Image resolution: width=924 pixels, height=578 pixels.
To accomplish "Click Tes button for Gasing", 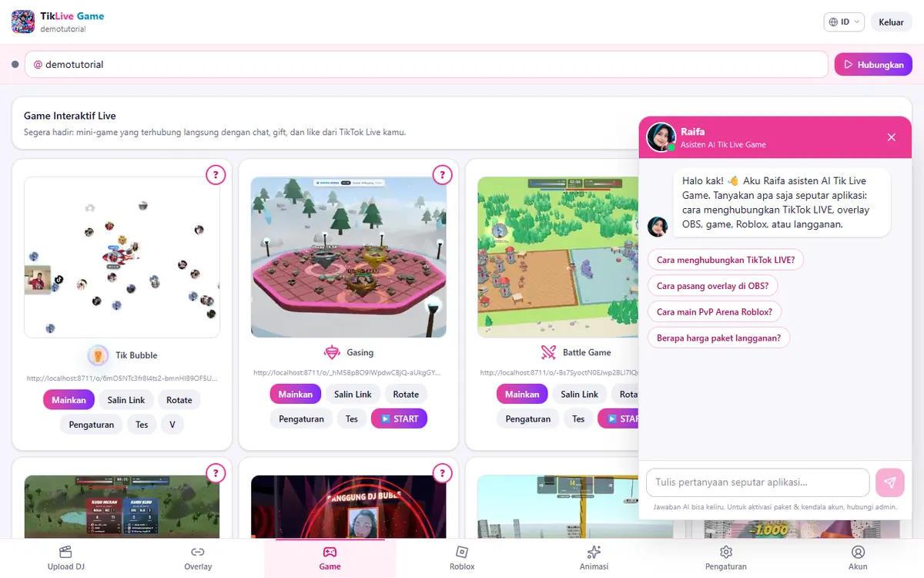I will [352, 418].
